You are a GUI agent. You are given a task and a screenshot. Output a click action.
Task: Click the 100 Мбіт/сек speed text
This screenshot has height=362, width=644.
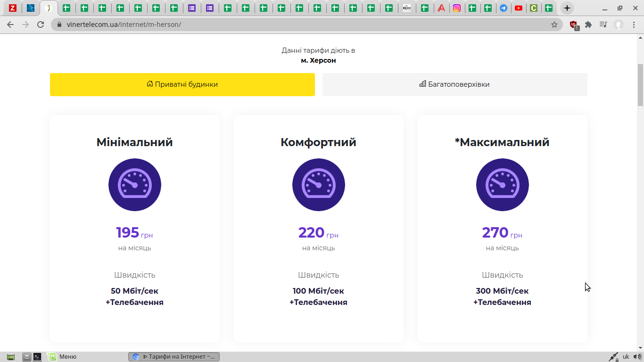click(x=319, y=291)
